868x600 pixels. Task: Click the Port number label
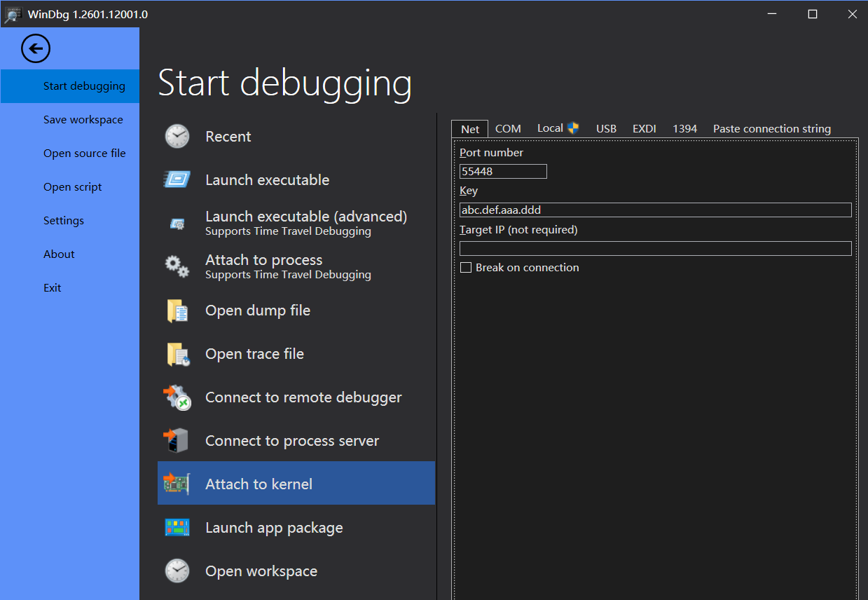pos(491,153)
